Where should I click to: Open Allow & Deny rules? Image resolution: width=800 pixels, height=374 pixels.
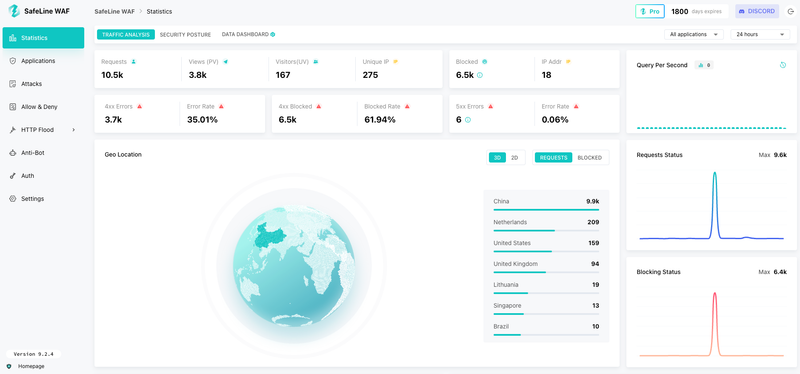43,107
